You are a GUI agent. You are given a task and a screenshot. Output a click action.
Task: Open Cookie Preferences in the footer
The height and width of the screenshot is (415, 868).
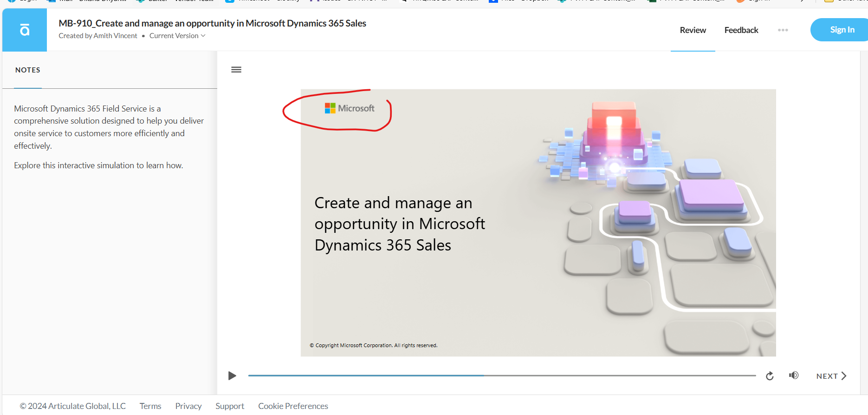[293, 406]
